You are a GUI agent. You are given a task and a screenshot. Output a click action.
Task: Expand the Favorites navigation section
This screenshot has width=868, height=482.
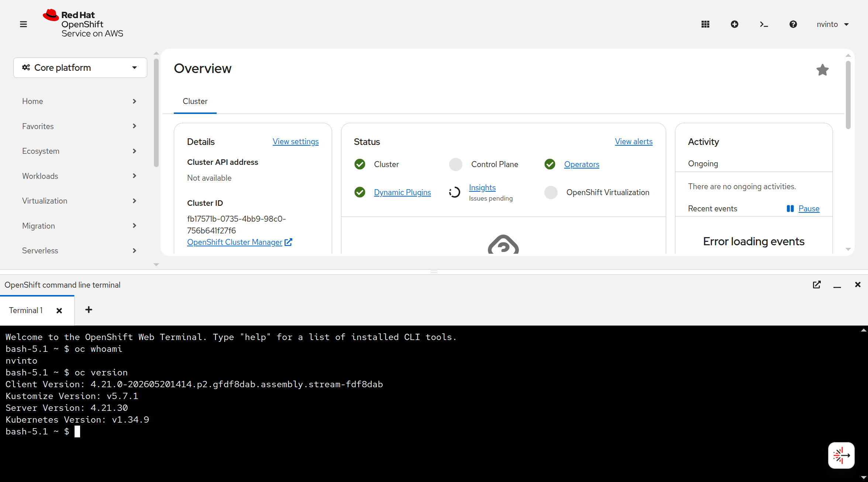[x=79, y=126]
